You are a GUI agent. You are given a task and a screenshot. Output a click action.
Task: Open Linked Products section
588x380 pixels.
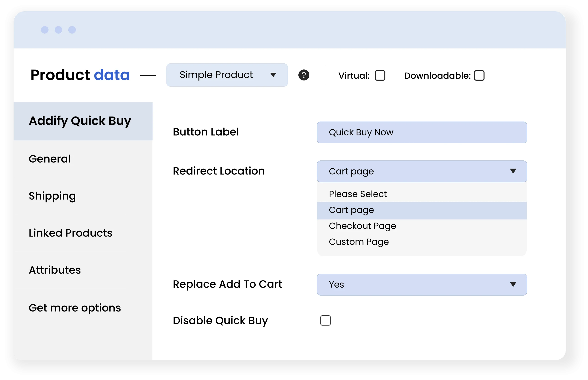[x=71, y=233]
